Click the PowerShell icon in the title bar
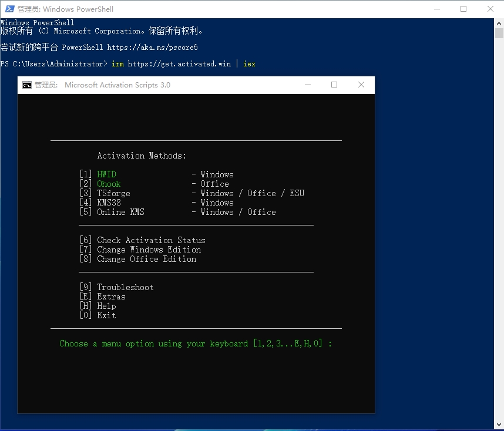Screen dimensions: 504x431 click(x=9, y=9)
